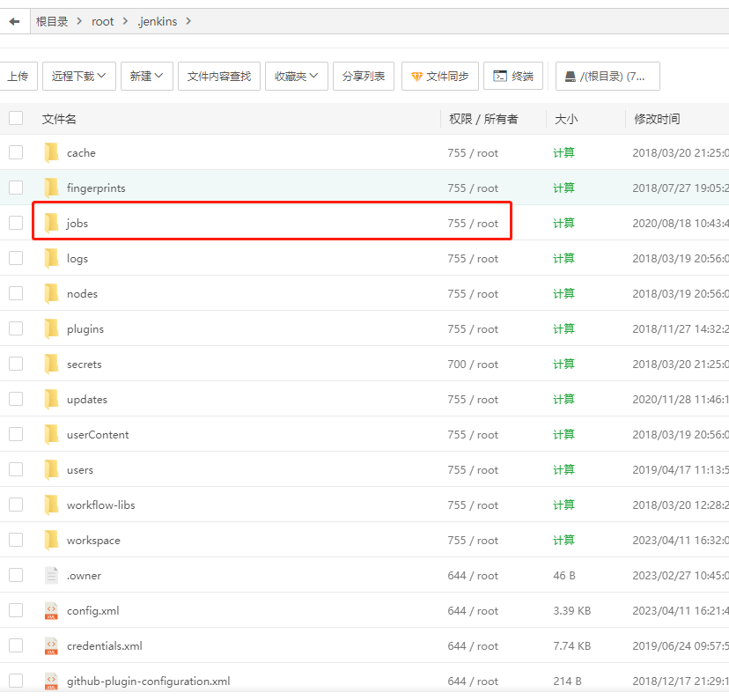Click the .owner file icon
This screenshot has height=700, width=729.
pyautogui.click(x=51, y=576)
